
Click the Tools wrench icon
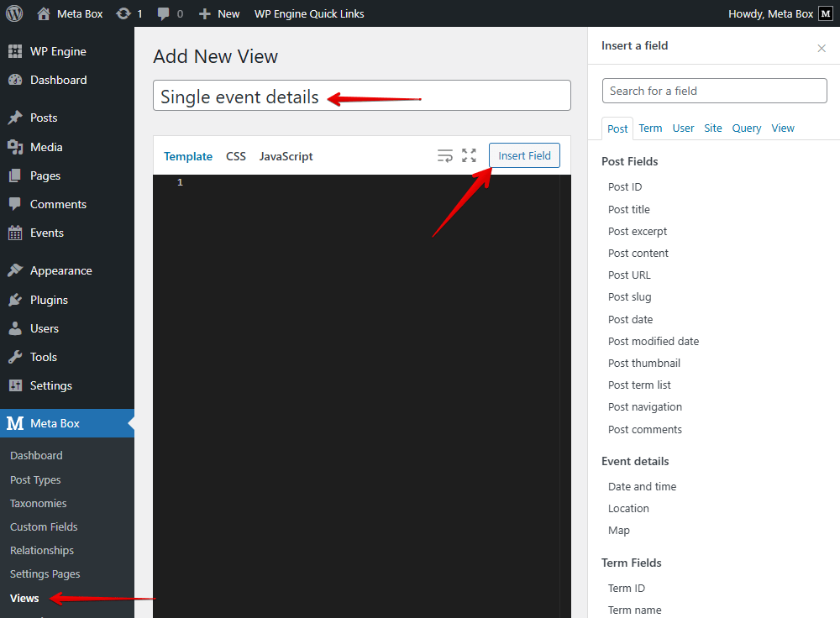15,357
